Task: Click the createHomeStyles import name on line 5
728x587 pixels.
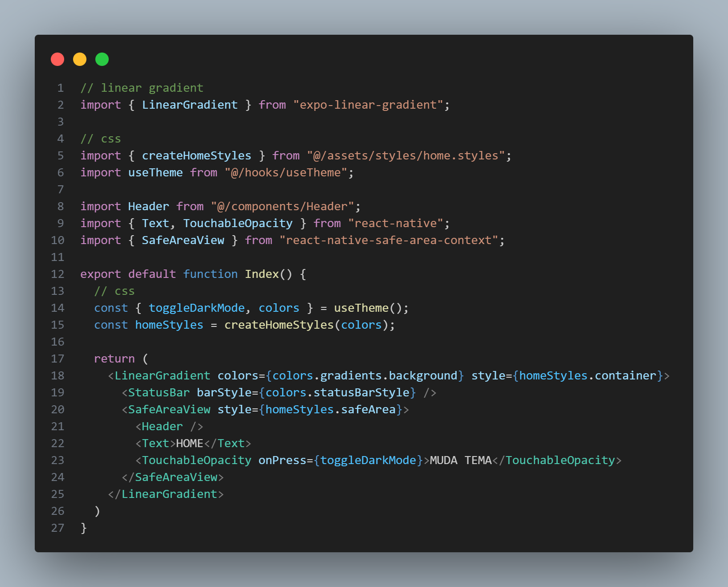Action: point(196,155)
